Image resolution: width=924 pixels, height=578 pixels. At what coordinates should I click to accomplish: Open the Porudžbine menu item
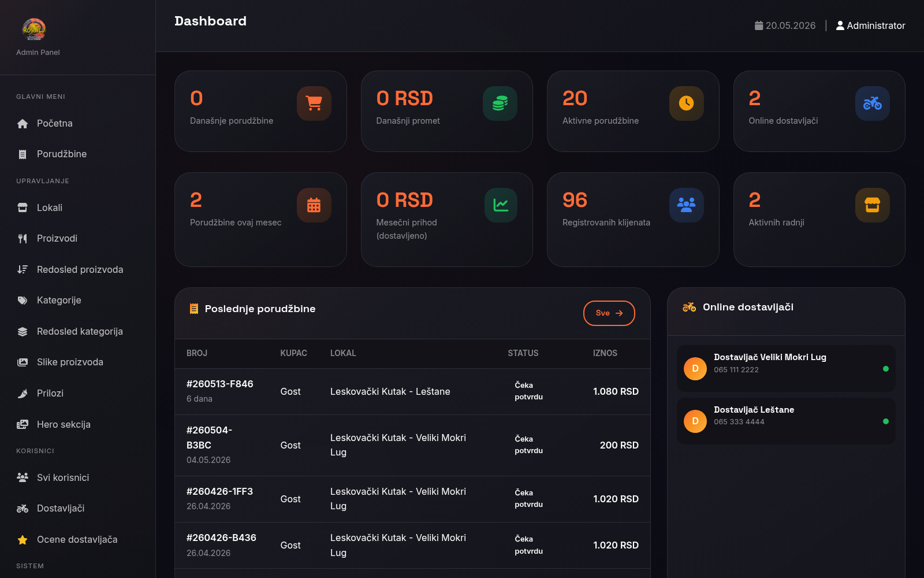coord(77,154)
